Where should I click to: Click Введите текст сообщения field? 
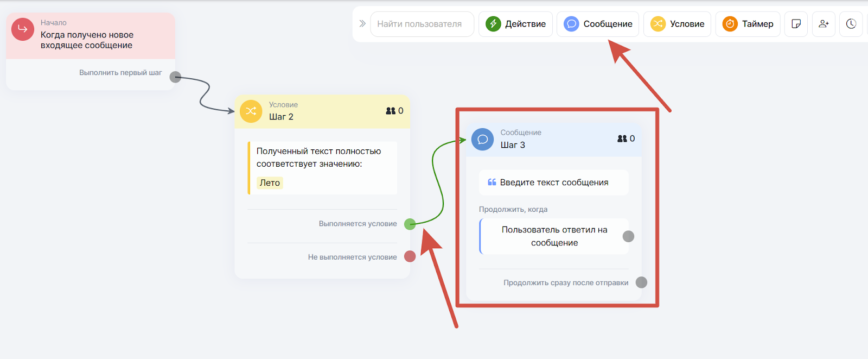click(x=553, y=182)
